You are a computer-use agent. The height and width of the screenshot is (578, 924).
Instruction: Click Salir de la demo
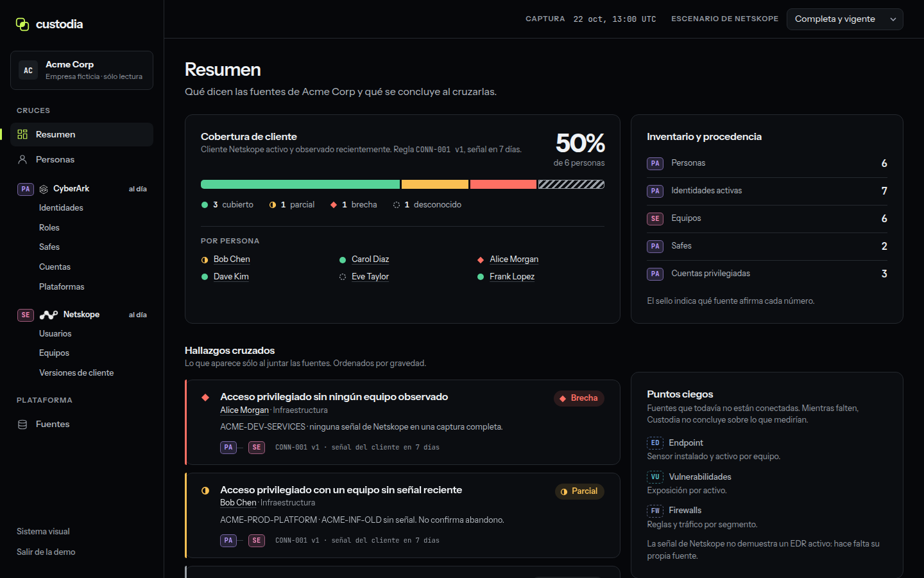coord(46,552)
